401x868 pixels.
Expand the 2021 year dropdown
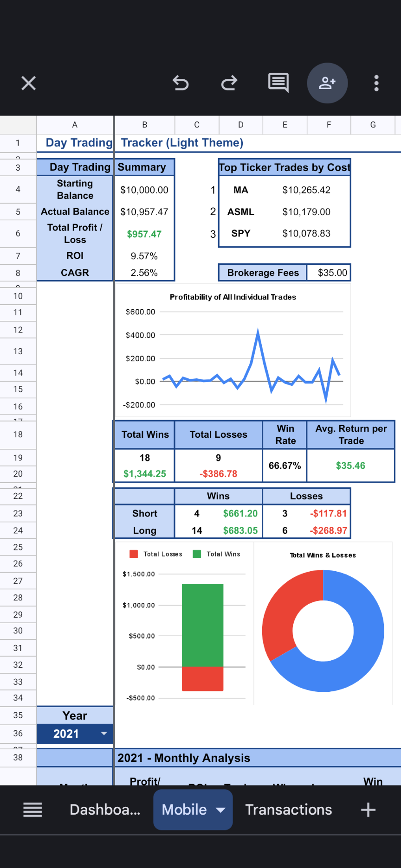click(x=104, y=734)
